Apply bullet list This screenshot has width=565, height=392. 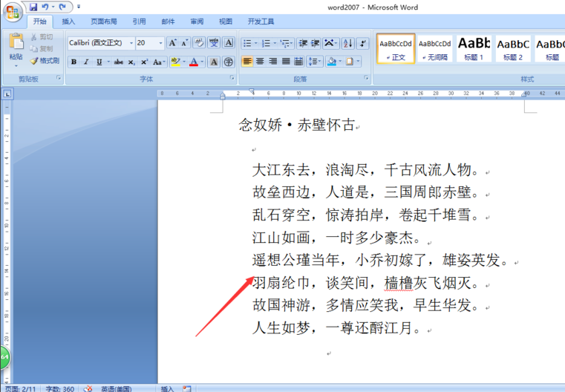(x=247, y=43)
